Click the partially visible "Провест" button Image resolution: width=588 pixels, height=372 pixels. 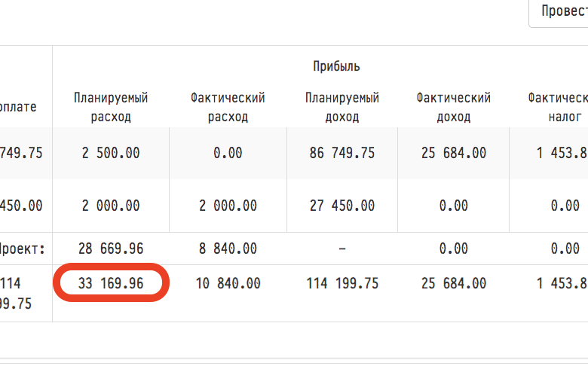coord(559,13)
